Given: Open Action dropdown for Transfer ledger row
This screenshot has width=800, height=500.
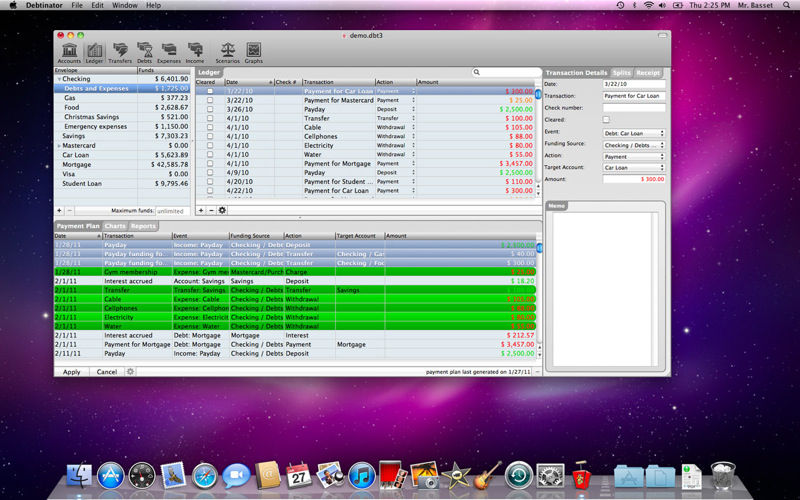Looking at the screenshot, I should coord(395,118).
